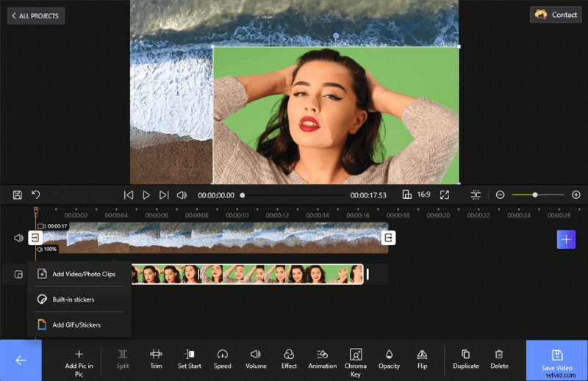The height and width of the screenshot is (381, 588).
Task: Add a new clip with blue plus button
Action: 566,239
